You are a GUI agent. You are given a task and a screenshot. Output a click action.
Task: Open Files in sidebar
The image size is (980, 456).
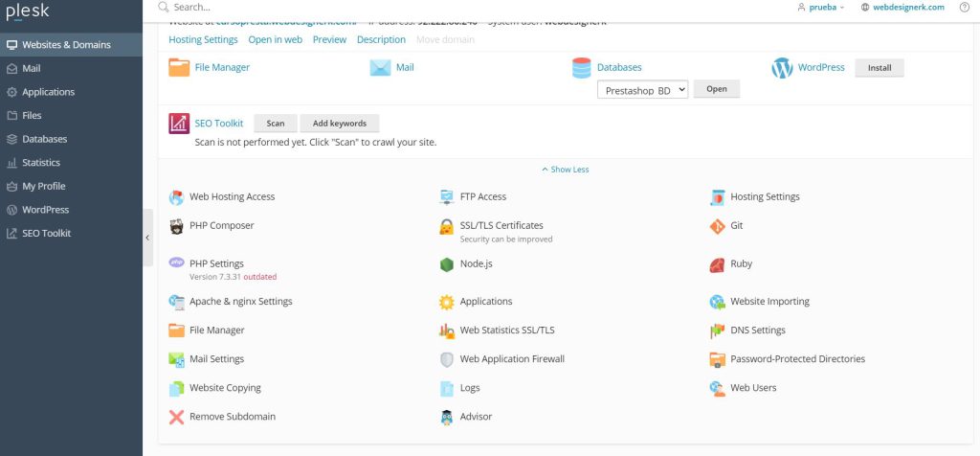71,116
